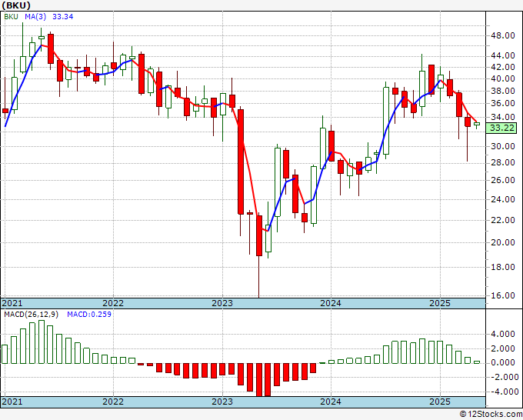Click the latest small green candlestick
The image size is (523, 420).
coord(477,124)
